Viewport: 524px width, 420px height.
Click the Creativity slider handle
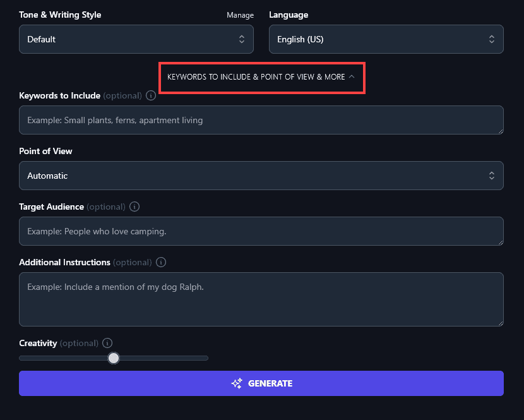114,357
